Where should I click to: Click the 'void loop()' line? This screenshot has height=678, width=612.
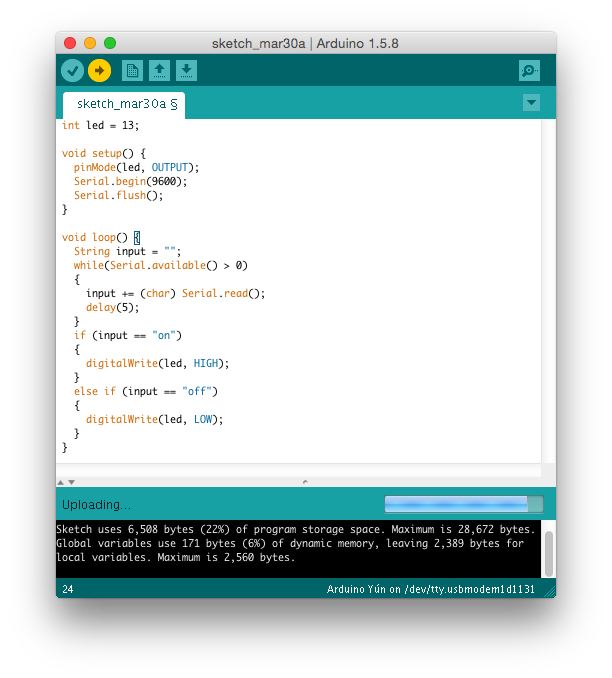[101, 237]
